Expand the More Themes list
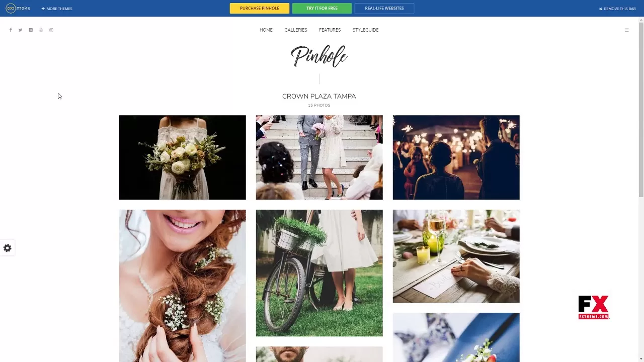The width and height of the screenshot is (644, 362). [57, 9]
